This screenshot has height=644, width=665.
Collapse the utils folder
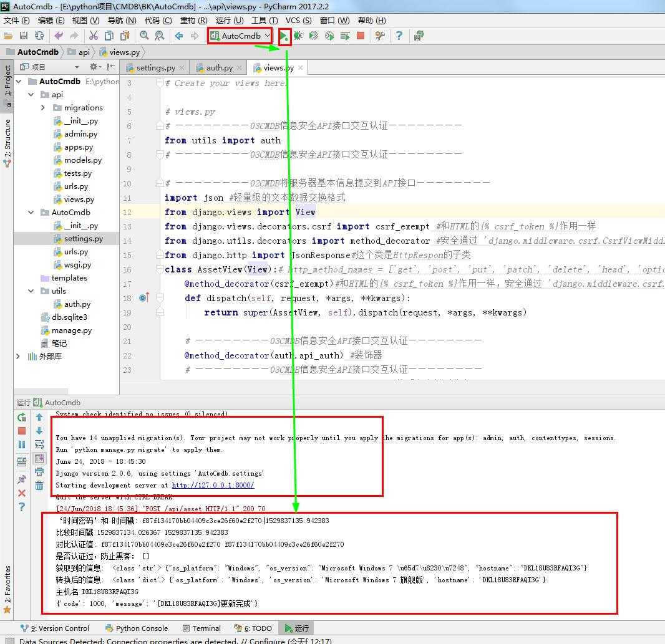(x=31, y=291)
